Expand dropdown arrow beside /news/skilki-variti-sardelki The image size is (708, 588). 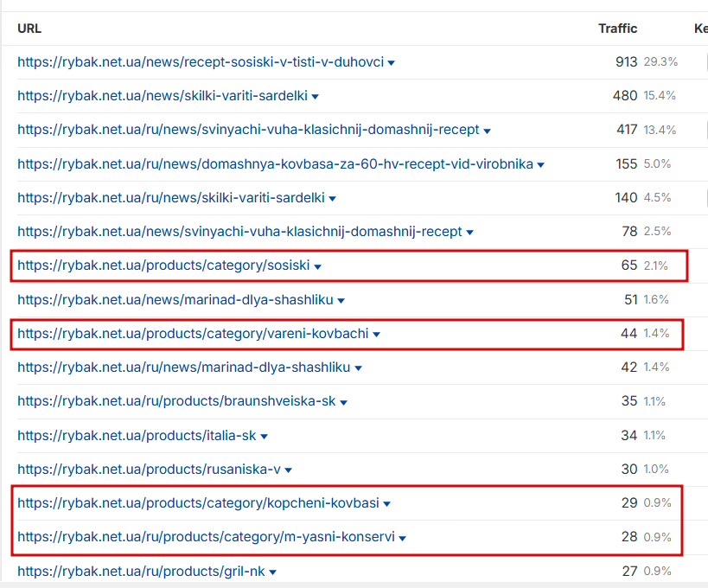point(316,97)
